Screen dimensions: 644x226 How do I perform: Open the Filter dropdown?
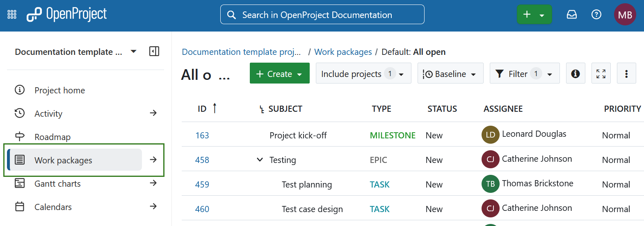(525, 73)
